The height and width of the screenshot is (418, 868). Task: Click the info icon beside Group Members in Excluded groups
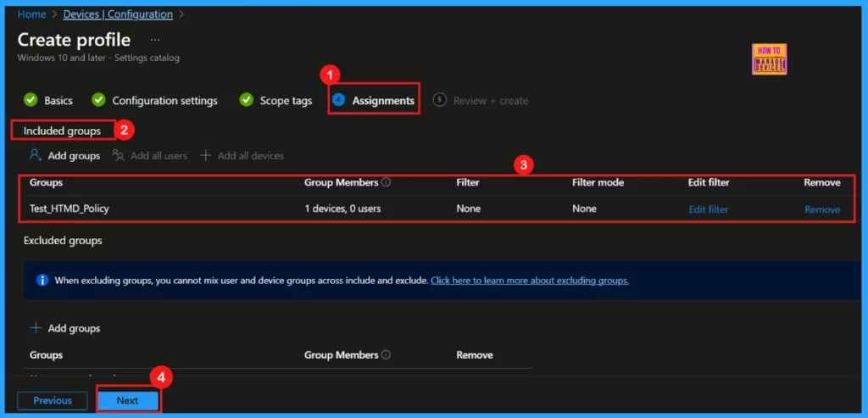coord(387,355)
